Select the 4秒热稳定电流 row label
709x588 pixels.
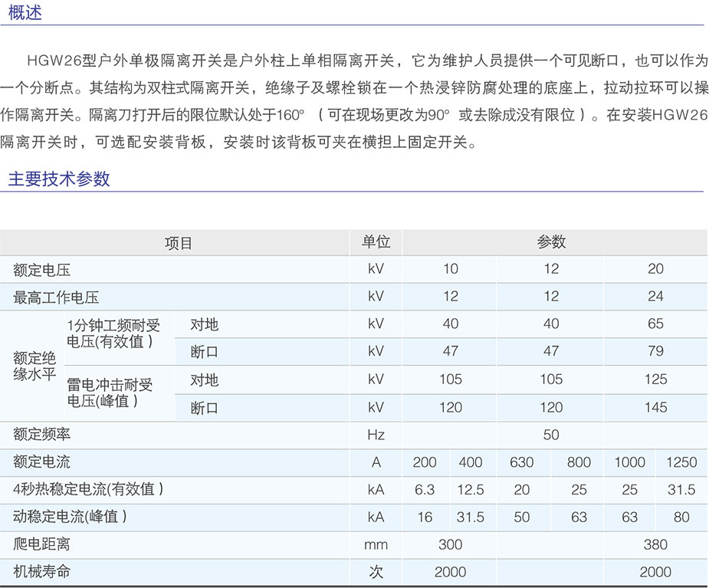pyautogui.click(x=88, y=490)
